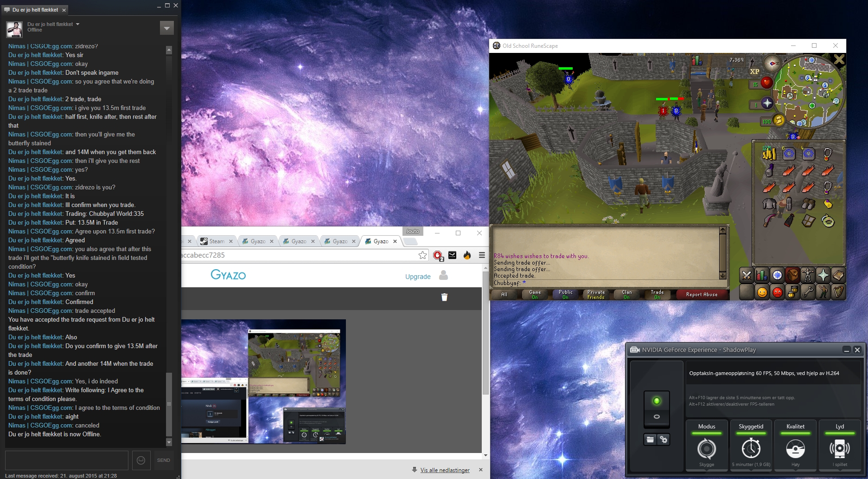Open the Magic spellbook tab
The height and width of the screenshot is (479, 868).
838,275
